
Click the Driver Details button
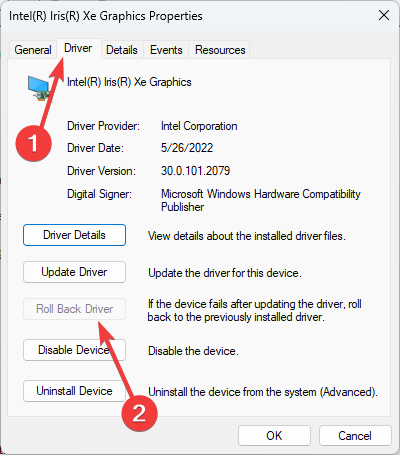point(74,235)
